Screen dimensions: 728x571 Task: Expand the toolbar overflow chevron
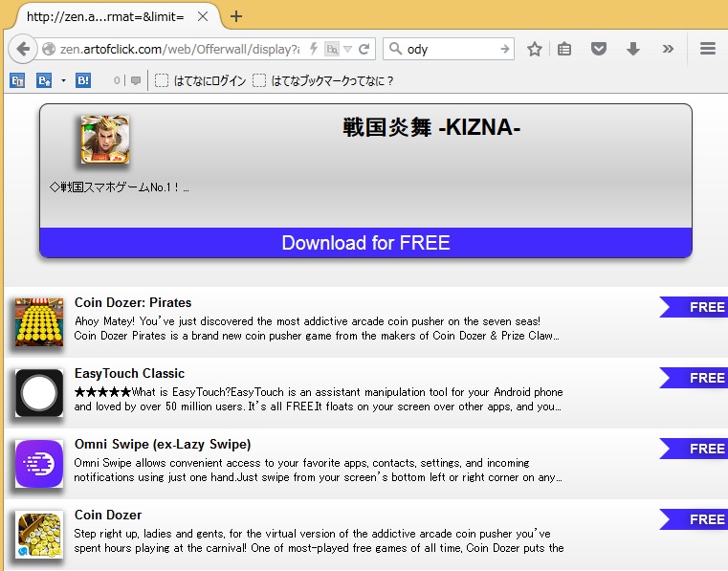[x=668, y=49]
